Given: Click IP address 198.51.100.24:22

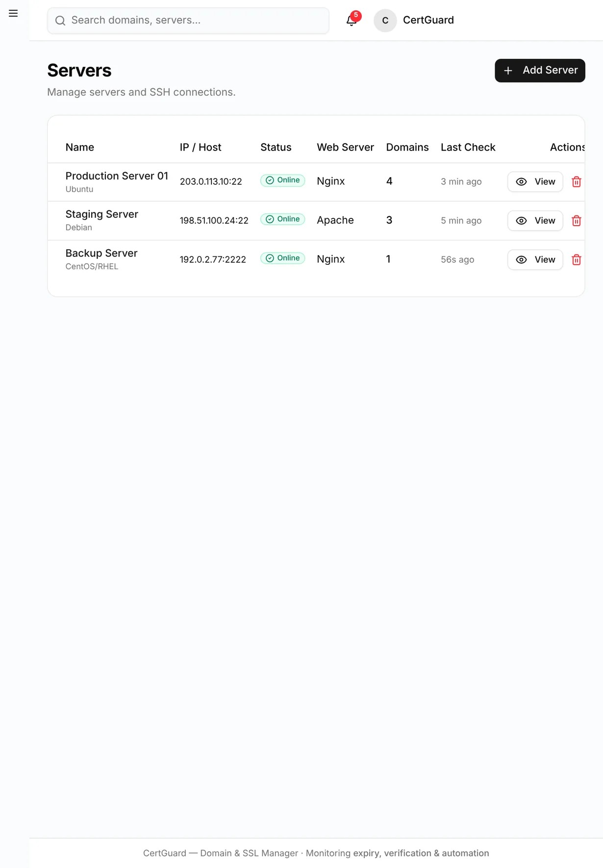Looking at the screenshot, I should point(214,221).
